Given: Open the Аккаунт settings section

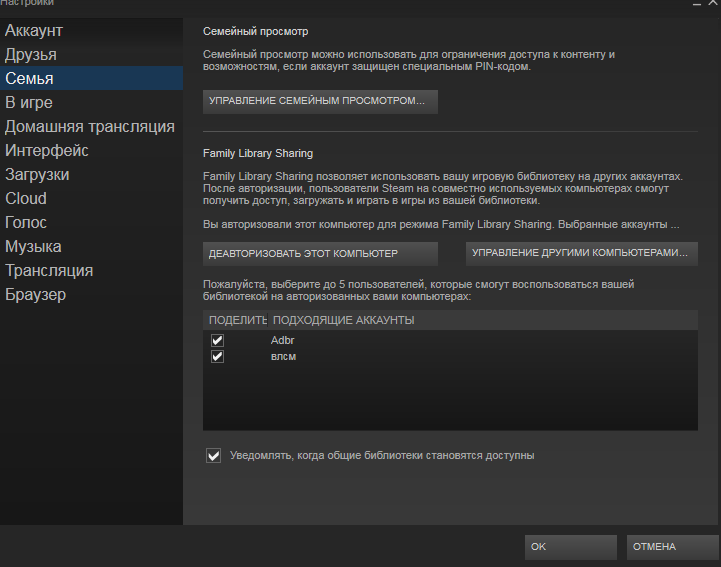Looking at the screenshot, I should 33,30.
